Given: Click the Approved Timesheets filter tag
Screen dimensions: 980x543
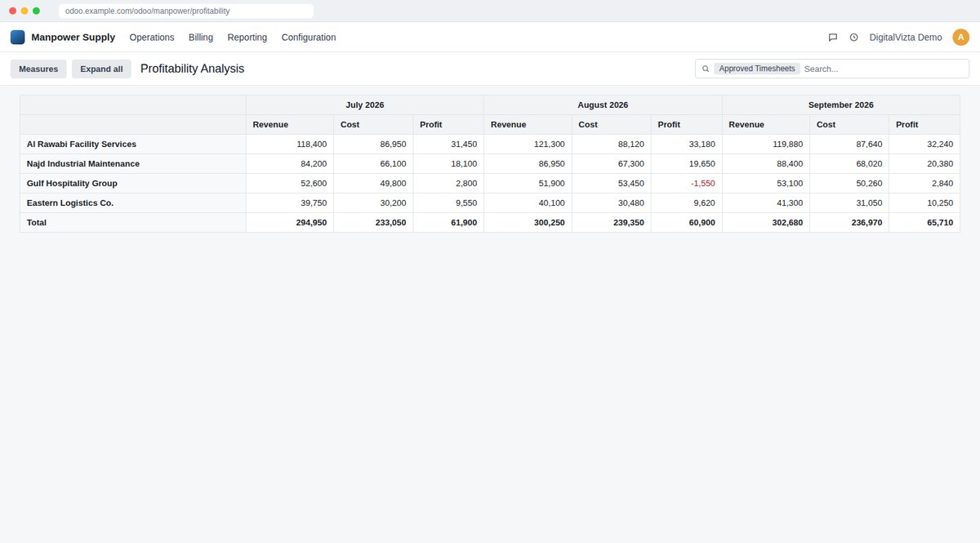Looking at the screenshot, I should click(x=757, y=69).
